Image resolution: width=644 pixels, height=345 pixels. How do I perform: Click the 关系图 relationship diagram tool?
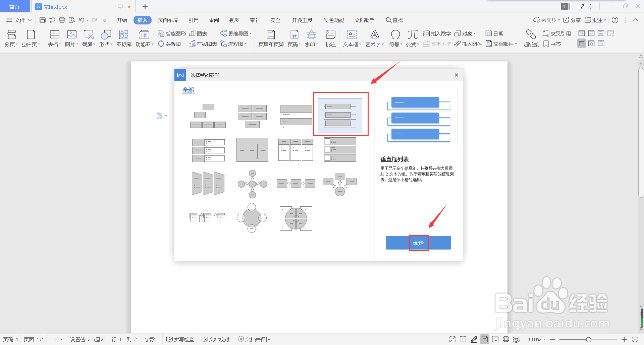[169, 44]
